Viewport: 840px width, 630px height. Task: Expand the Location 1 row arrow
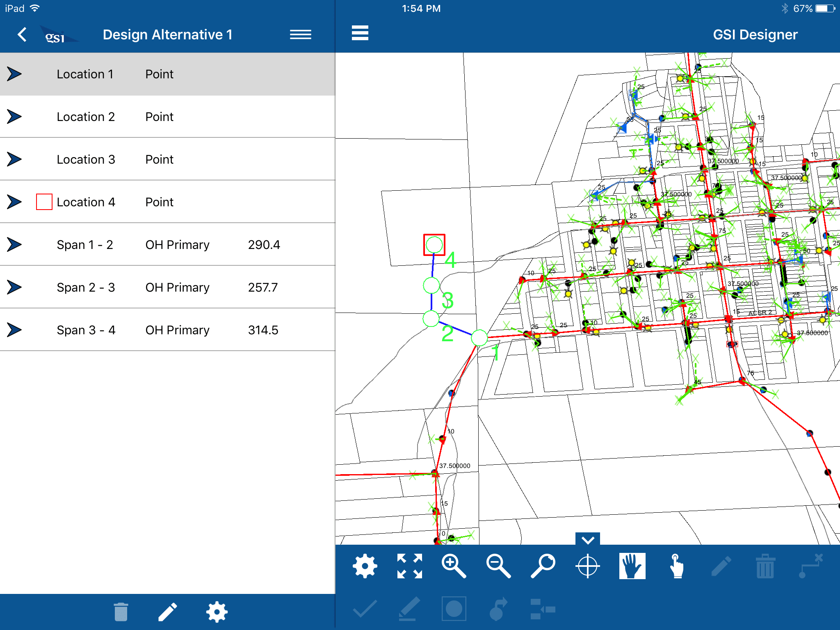14,74
